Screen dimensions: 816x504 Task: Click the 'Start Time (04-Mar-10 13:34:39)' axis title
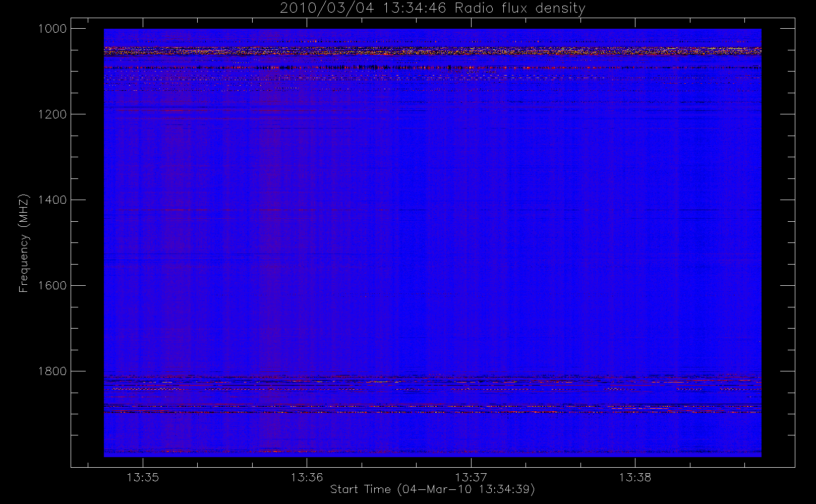tap(432, 489)
